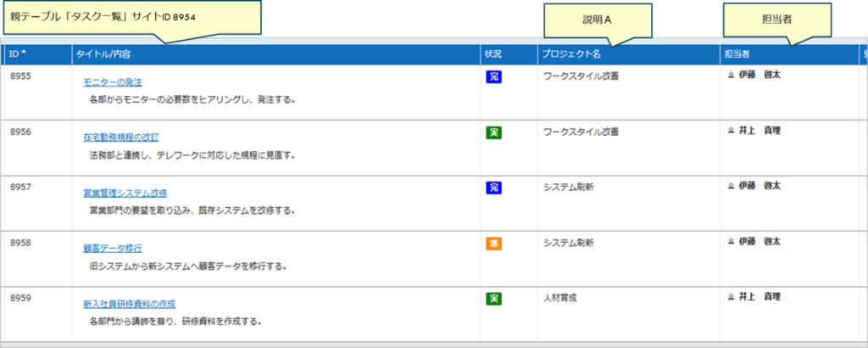Click the green 実 status icon in row 8959
This screenshot has width=868, height=348.
[493, 299]
